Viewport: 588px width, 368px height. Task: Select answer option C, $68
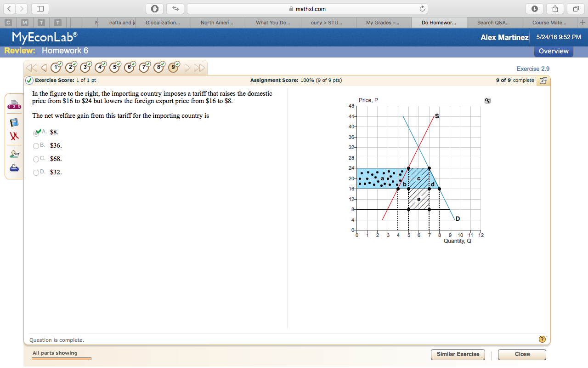pyautogui.click(x=36, y=159)
